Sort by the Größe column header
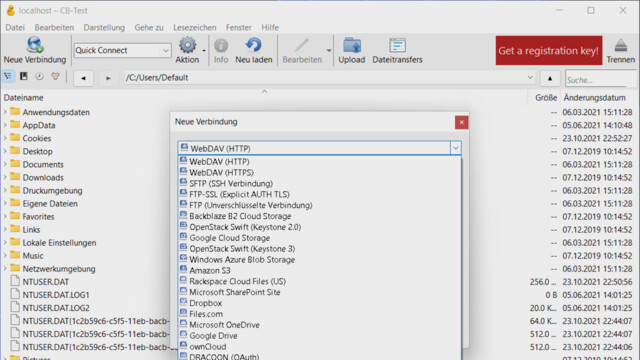The height and width of the screenshot is (360, 640). (546, 98)
